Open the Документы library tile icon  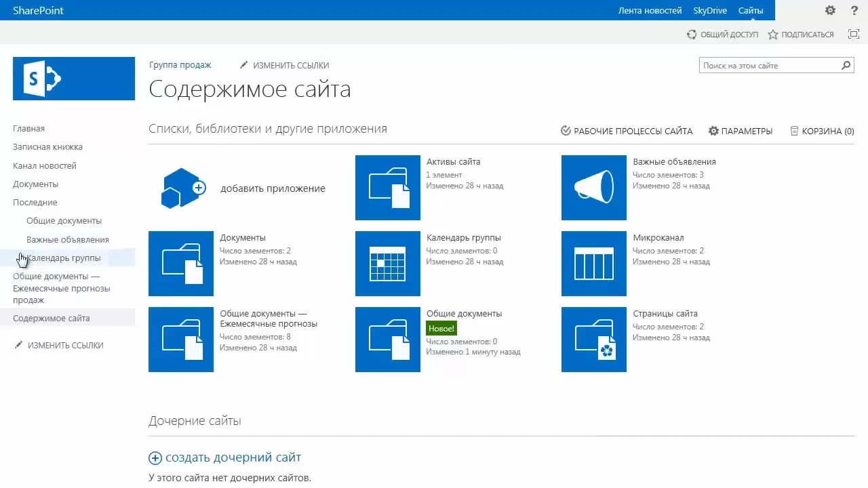[181, 264]
